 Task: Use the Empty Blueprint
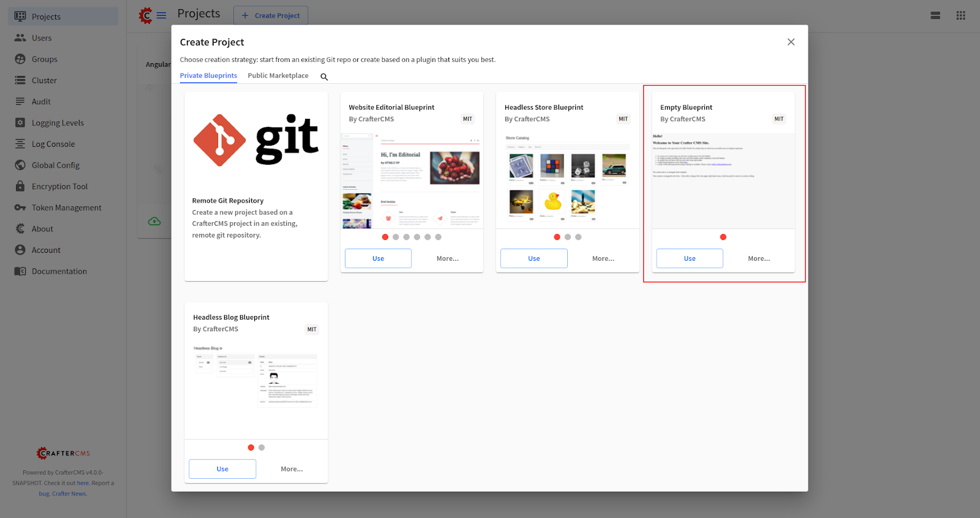[x=689, y=258]
